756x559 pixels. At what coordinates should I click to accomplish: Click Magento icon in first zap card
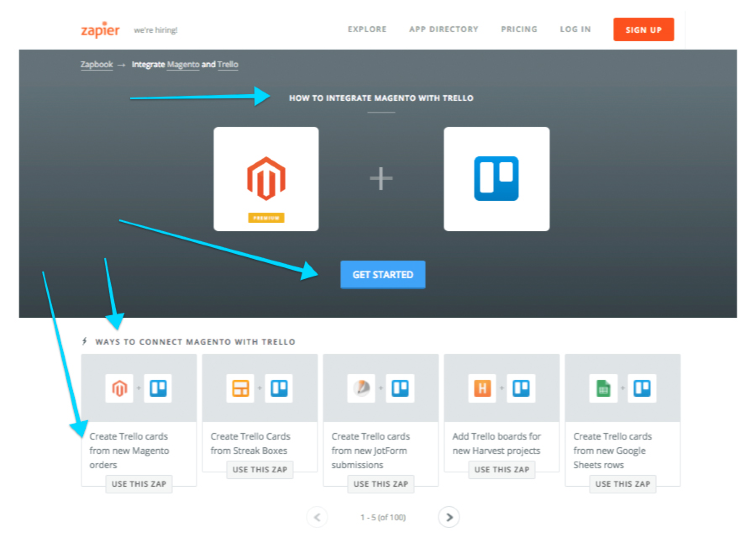(119, 388)
